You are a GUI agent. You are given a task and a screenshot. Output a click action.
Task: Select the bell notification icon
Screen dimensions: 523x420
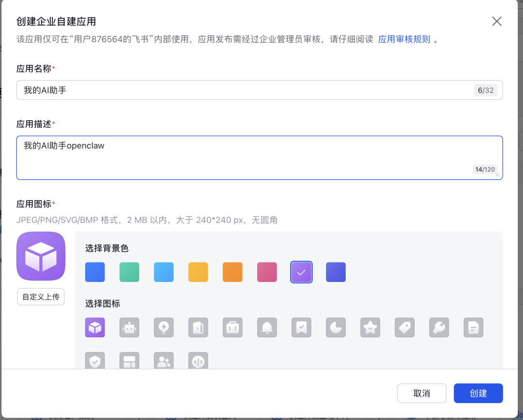pos(267,327)
